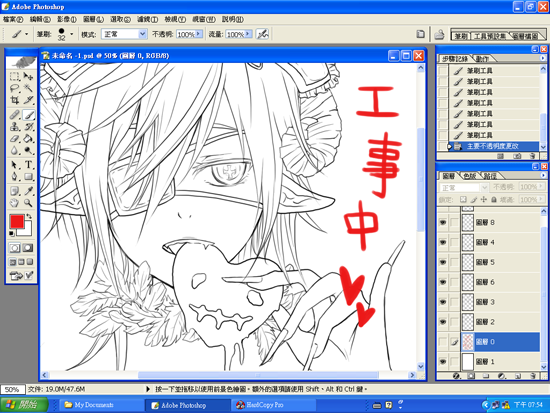The height and width of the screenshot is (413, 550).
Task: Select the Brush tool in toolbox
Action: (x=28, y=114)
